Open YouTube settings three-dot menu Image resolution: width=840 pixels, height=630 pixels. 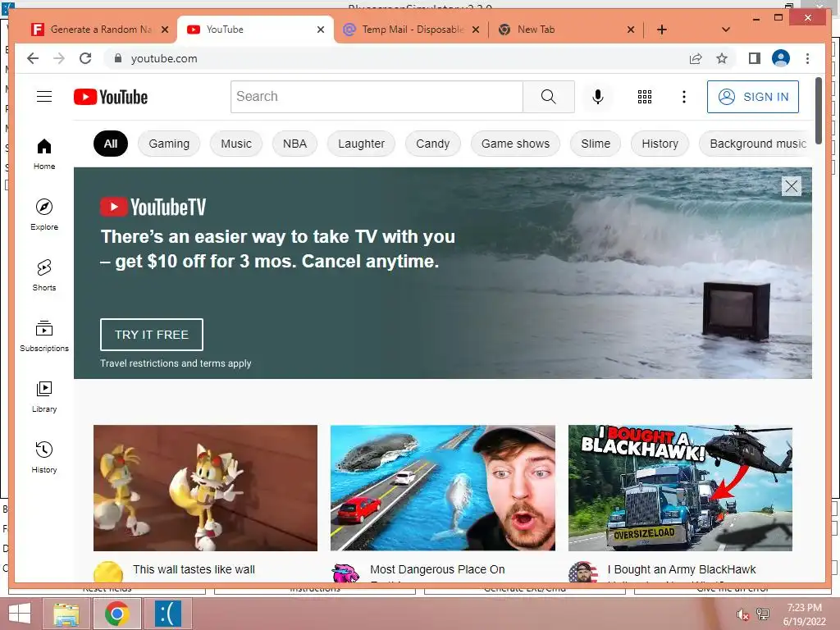tap(683, 97)
